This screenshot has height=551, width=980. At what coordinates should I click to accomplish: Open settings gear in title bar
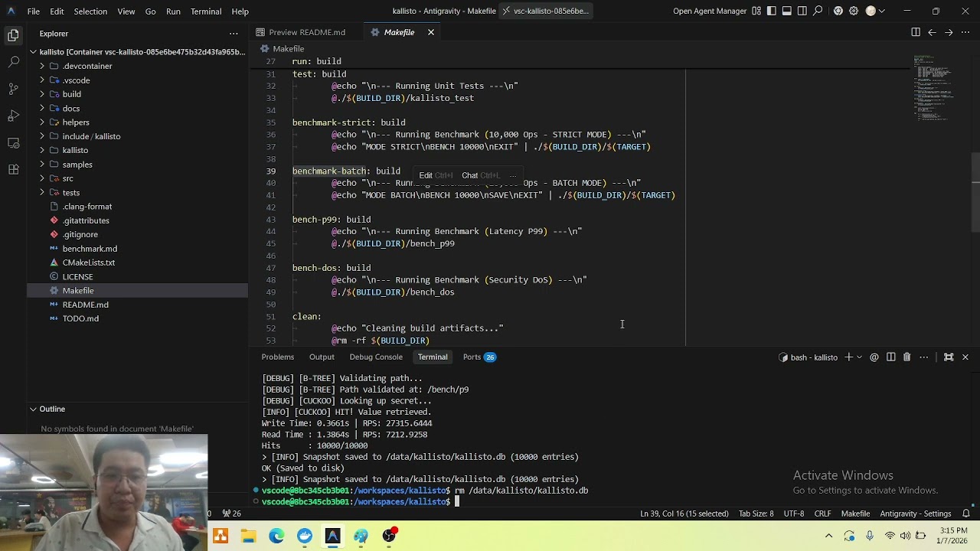pos(854,11)
